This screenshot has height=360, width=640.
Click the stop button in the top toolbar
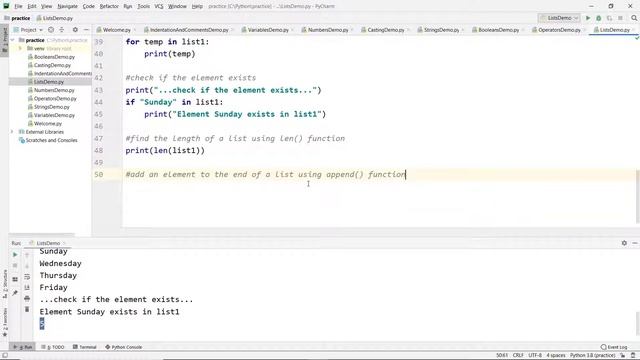tap(620, 18)
